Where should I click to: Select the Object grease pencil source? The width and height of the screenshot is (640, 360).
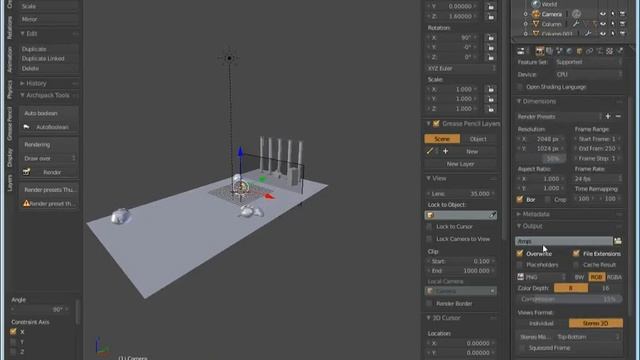(x=478, y=139)
